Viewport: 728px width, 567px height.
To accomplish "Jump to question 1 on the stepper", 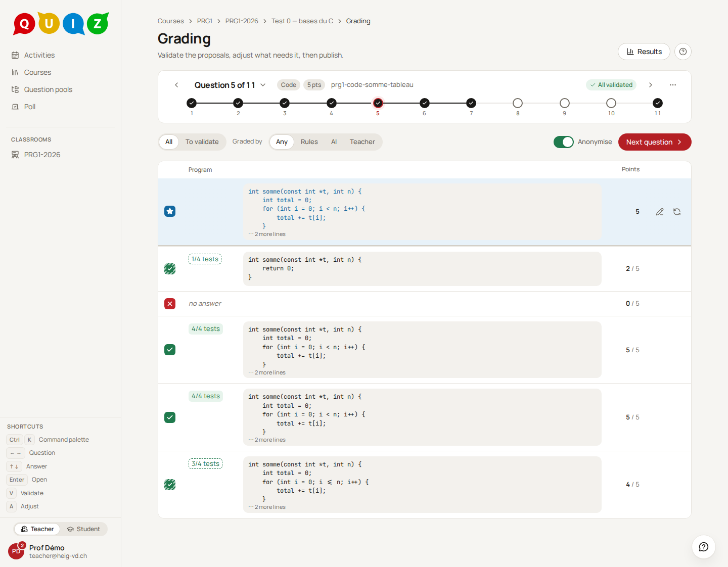I will click(x=192, y=103).
